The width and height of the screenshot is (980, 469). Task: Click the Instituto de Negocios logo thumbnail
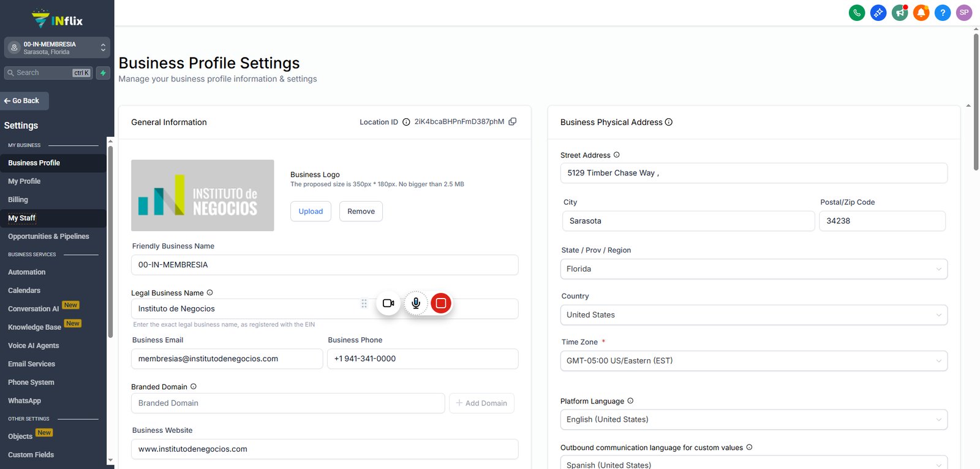click(x=203, y=196)
